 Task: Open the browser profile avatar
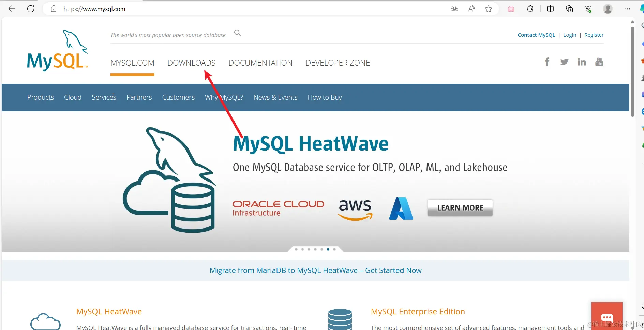pyautogui.click(x=608, y=9)
